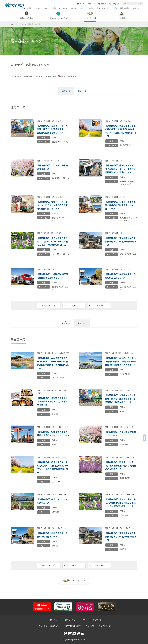Open 法人・店舗のお客様 in top menu
This screenshot has height=644, width=148.
coord(121,8)
